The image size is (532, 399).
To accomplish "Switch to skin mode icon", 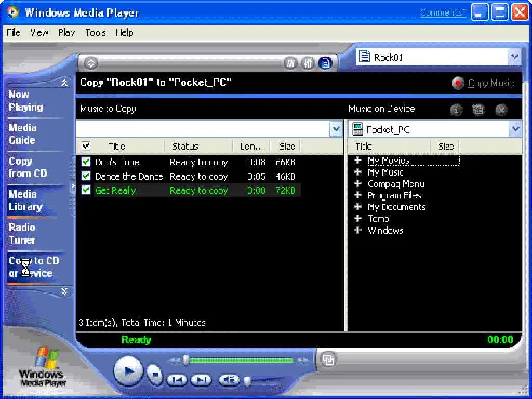I will tap(328, 360).
